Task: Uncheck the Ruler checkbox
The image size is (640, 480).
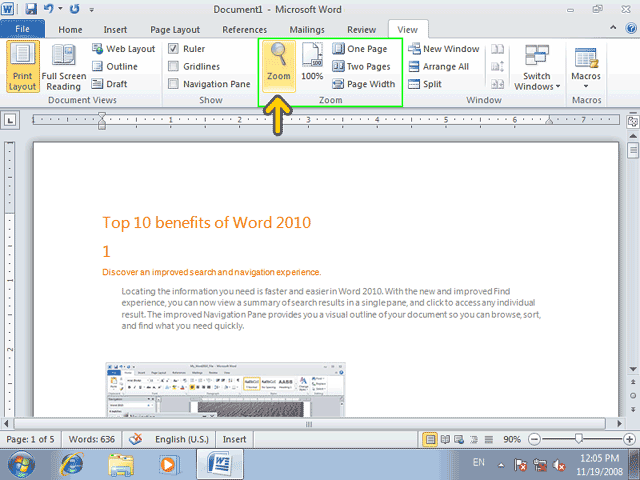Action: click(173, 49)
